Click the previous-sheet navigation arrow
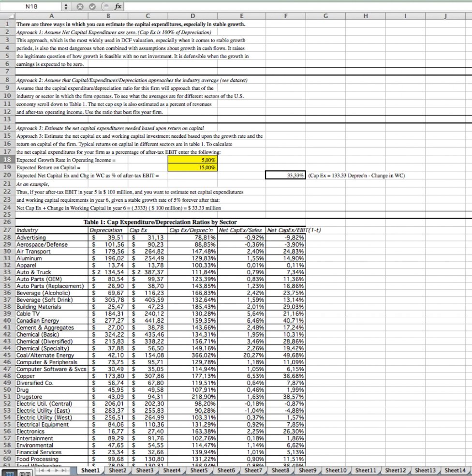 point(48,470)
